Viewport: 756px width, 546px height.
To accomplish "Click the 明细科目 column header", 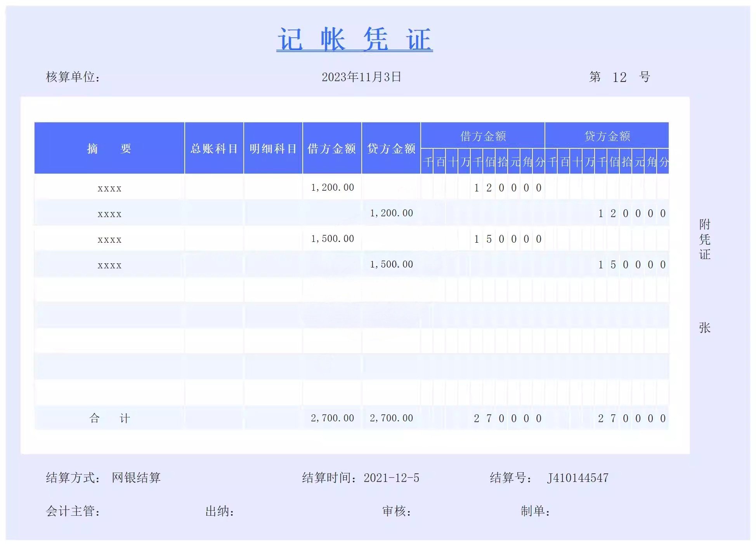I will tap(273, 148).
